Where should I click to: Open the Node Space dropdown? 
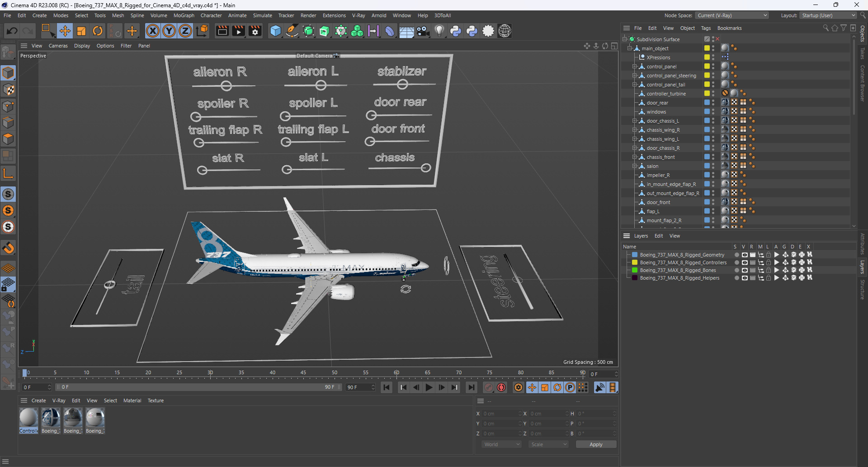(x=732, y=15)
